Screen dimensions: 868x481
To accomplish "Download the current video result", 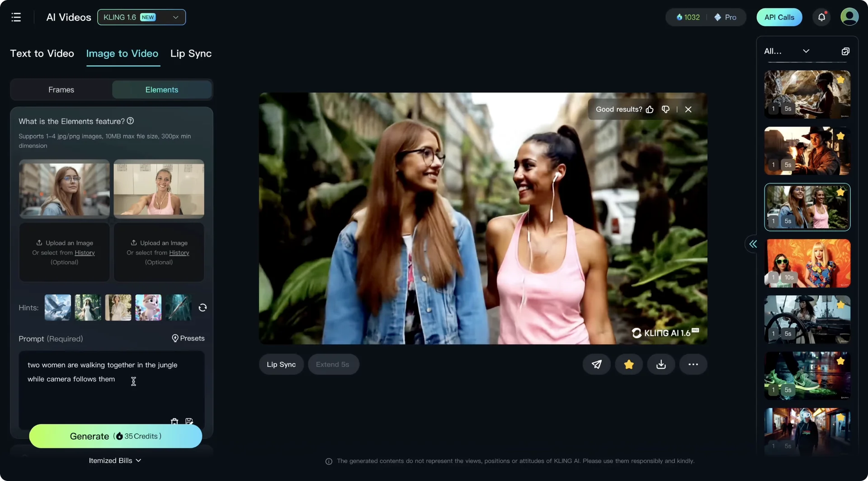I will [660, 364].
